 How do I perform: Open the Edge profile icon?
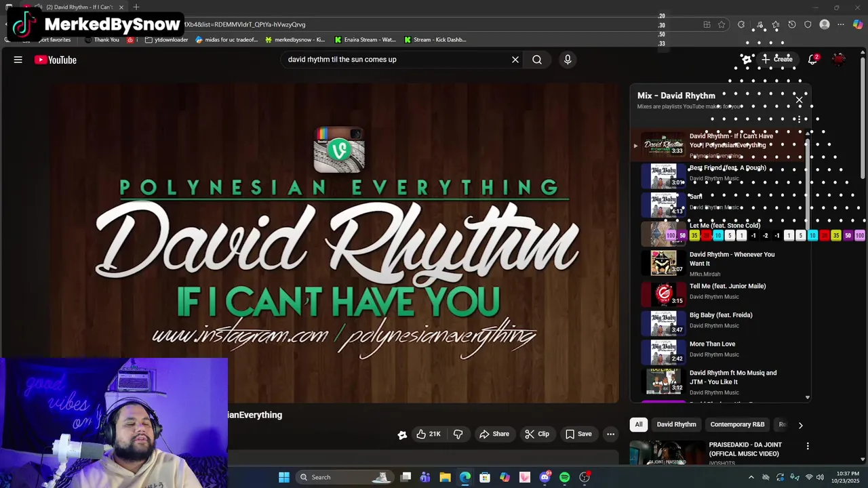[x=825, y=24]
